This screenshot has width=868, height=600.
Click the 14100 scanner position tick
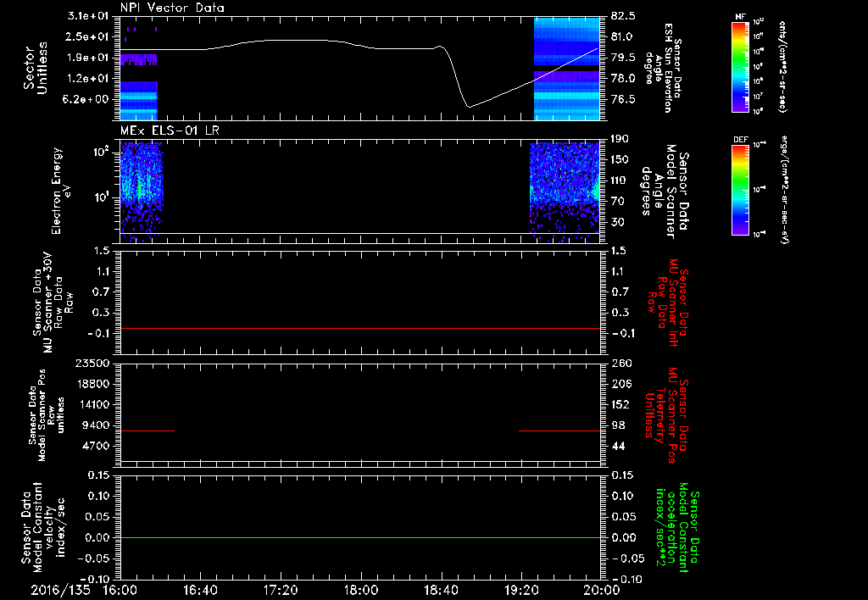point(92,404)
